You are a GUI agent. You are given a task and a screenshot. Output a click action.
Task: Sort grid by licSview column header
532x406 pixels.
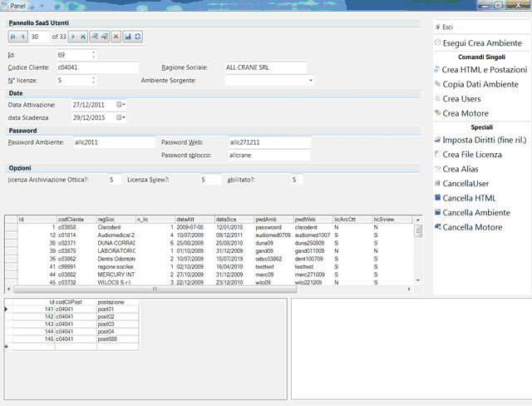pyautogui.click(x=392, y=220)
